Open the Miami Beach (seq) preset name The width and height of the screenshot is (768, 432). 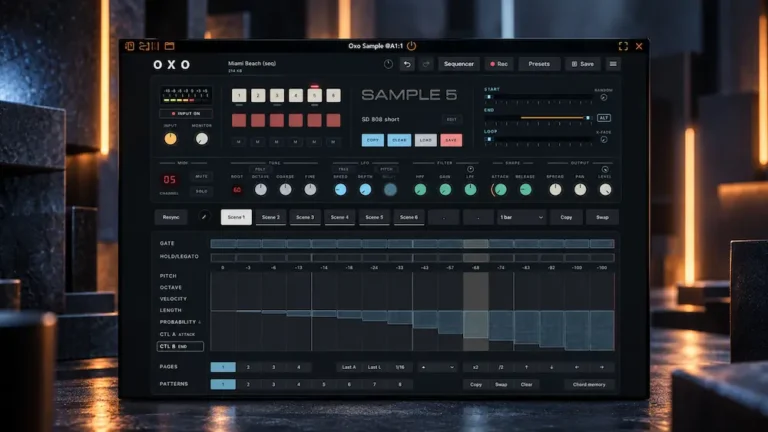pos(252,63)
